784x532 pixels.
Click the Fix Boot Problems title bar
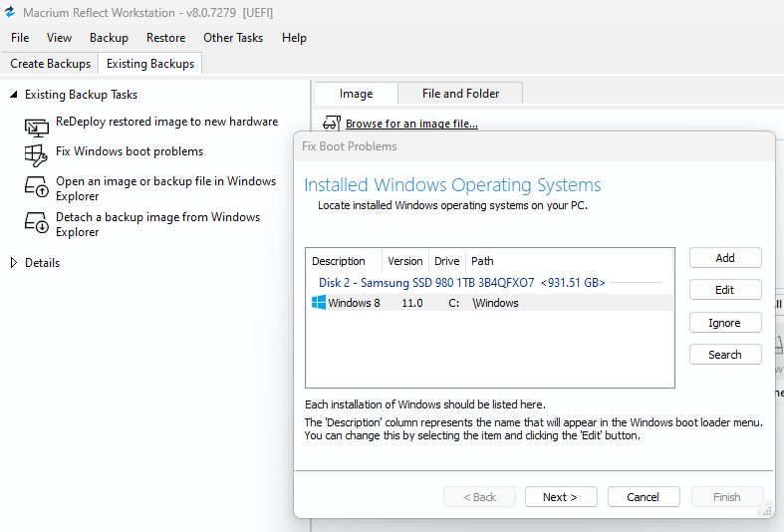tap(534, 146)
